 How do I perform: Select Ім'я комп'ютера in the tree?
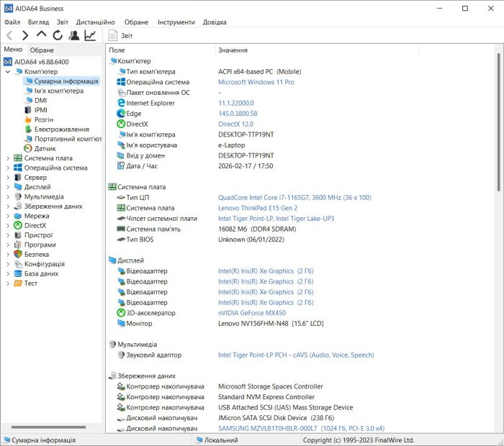pos(59,91)
